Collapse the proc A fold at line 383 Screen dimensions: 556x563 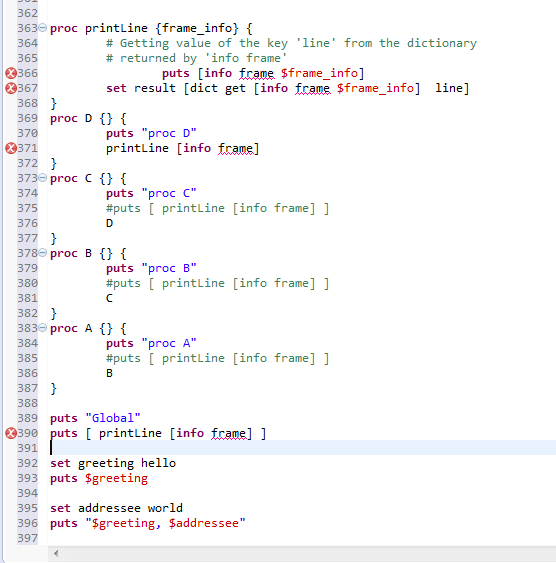pyautogui.click(x=43, y=328)
